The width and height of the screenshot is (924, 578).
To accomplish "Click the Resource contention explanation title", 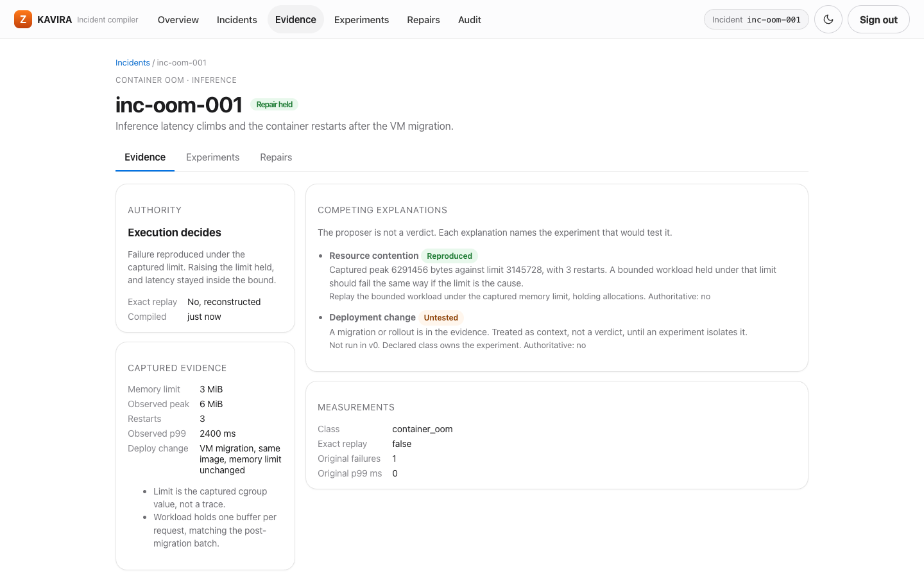I will point(373,256).
